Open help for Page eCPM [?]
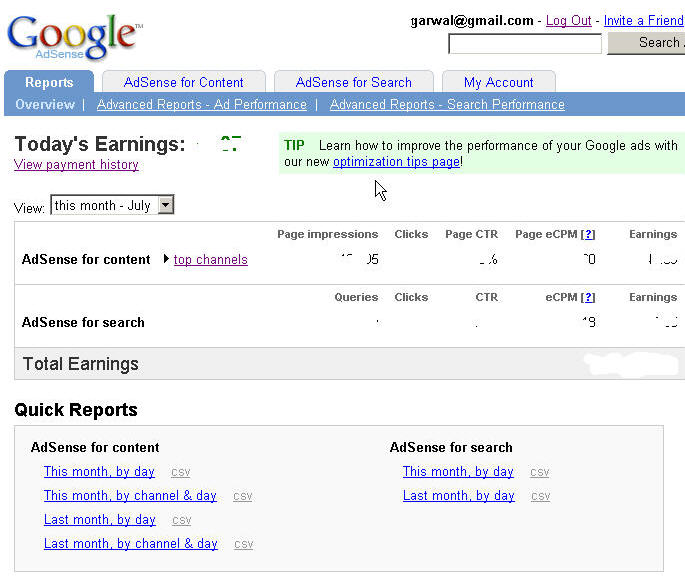This screenshot has height=579, width=685. (x=588, y=235)
